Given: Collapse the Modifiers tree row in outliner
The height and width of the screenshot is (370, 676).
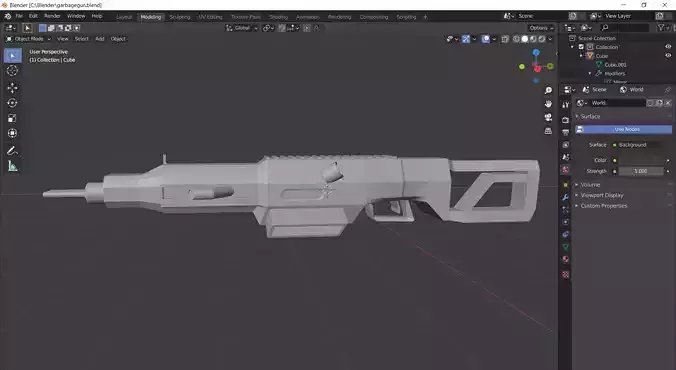Looking at the screenshot, I should pos(590,74).
